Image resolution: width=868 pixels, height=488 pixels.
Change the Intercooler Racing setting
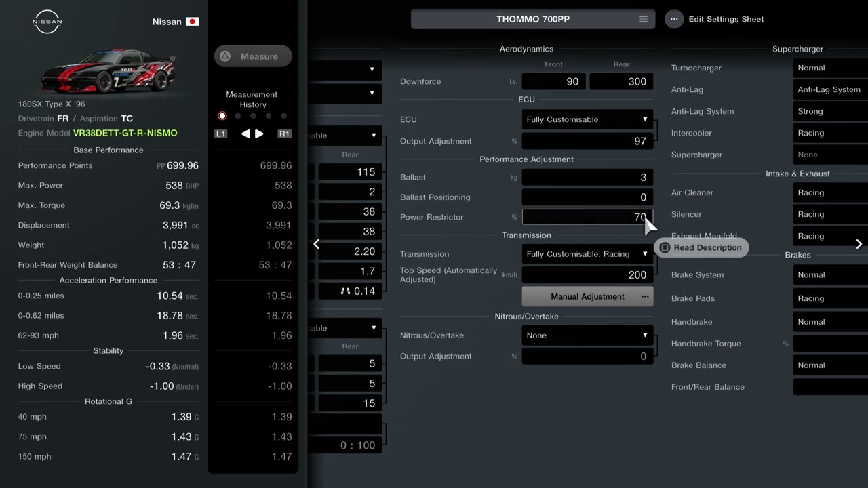tap(830, 133)
